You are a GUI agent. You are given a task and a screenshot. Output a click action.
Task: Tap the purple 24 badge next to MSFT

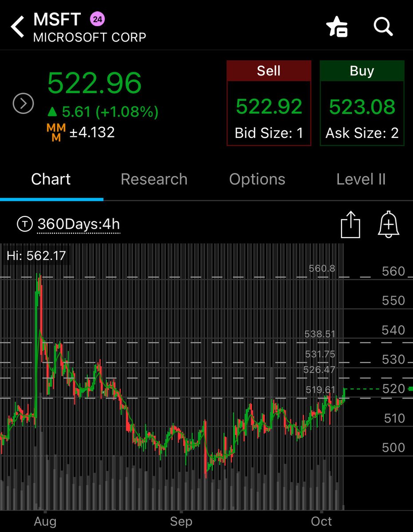tap(97, 20)
